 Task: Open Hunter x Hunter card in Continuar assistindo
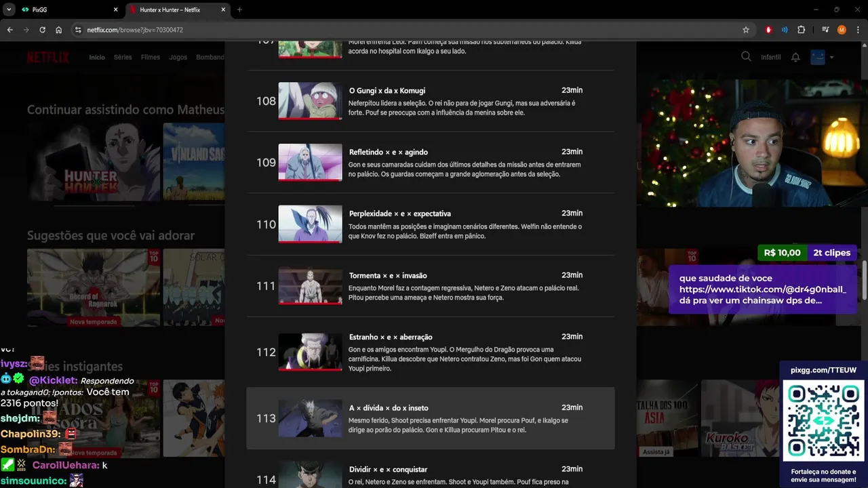(94, 161)
